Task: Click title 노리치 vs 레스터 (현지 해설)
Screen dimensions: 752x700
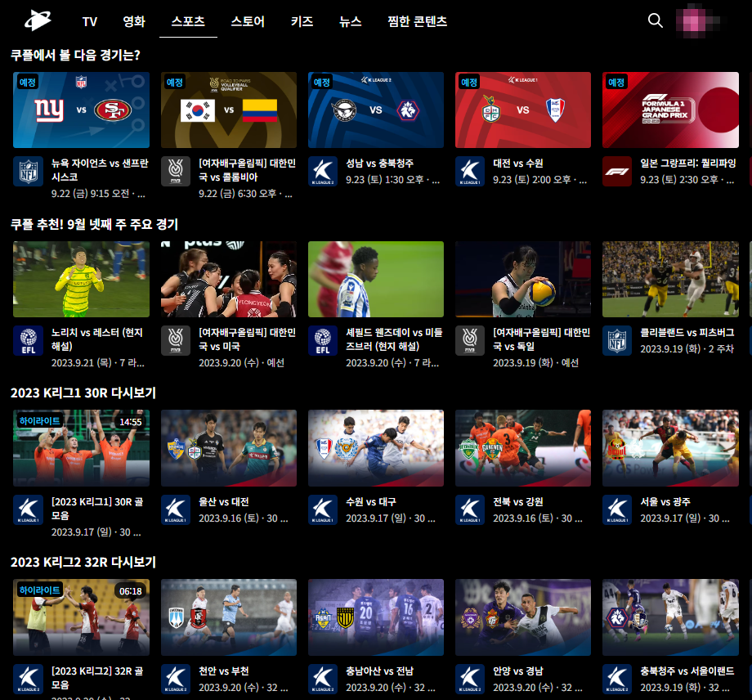Action: tap(97, 339)
